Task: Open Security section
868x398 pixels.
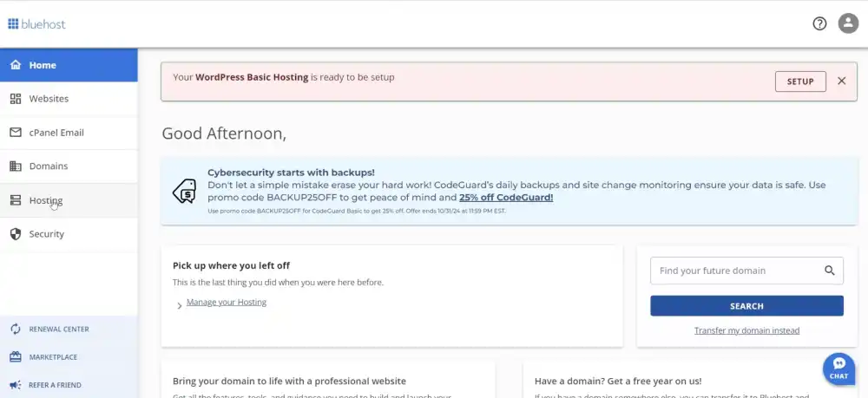Action: point(69,234)
